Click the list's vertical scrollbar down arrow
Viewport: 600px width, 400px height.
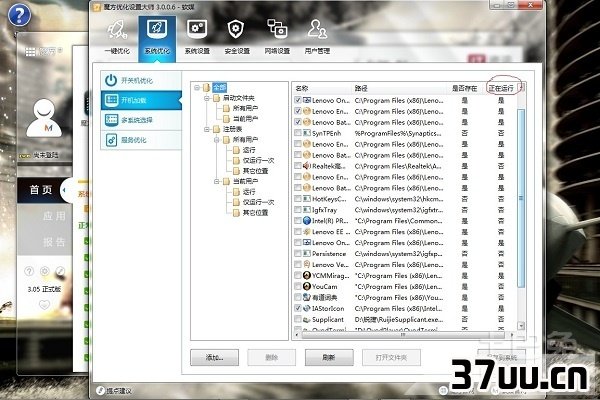click(x=521, y=326)
